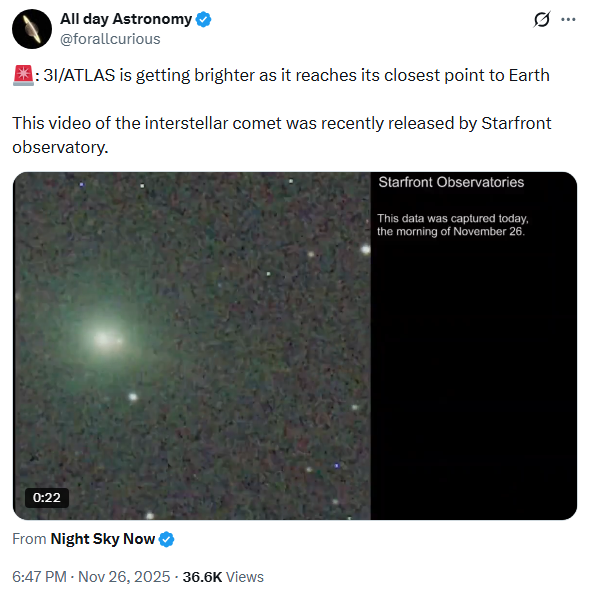
Task: Click the All day Astronomy display name
Action: tap(126, 19)
